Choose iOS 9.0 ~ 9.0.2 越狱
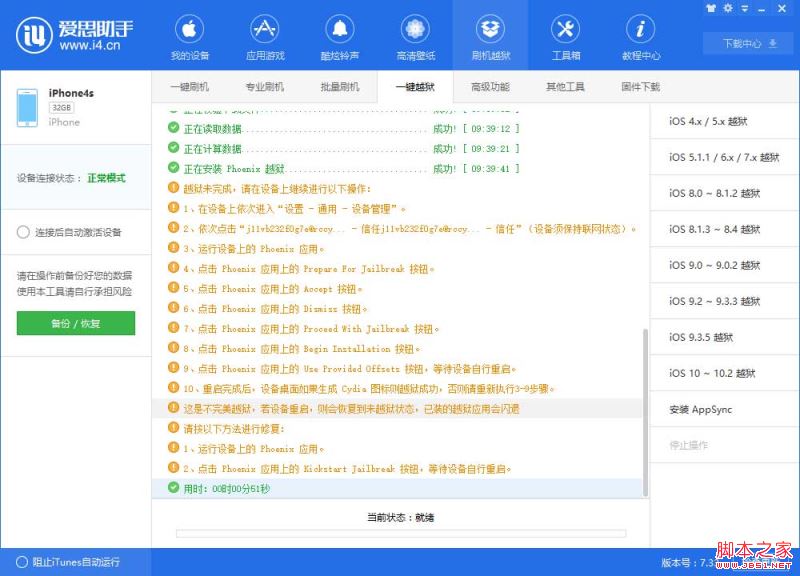This screenshot has height=576, width=800. [x=724, y=265]
